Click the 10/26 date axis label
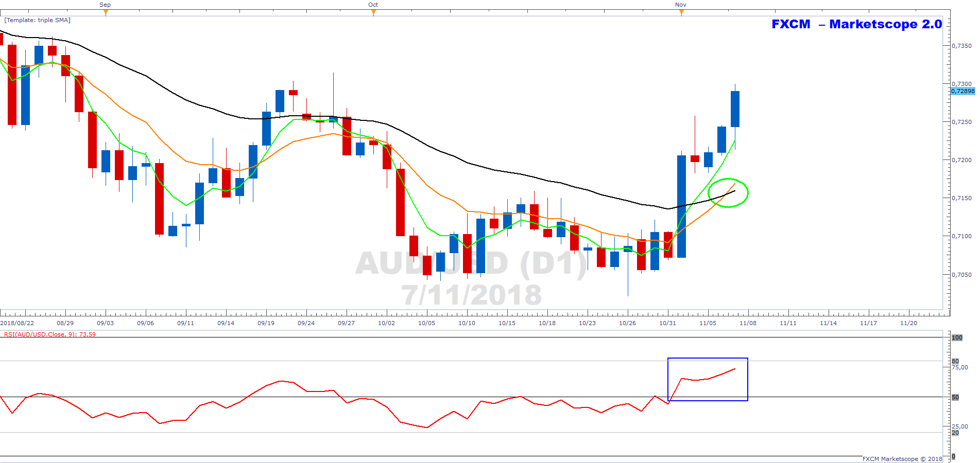Image resolution: width=980 pixels, height=463 pixels. click(x=628, y=323)
